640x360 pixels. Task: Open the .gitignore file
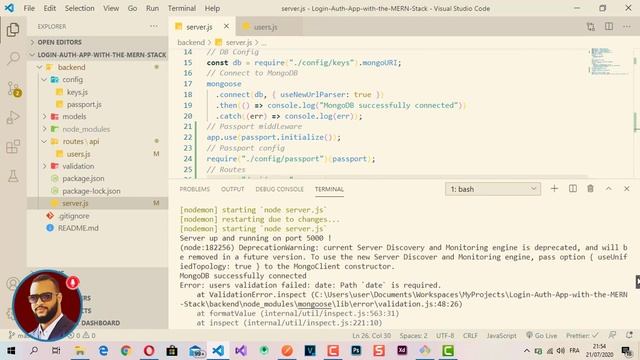pos(98,216)
